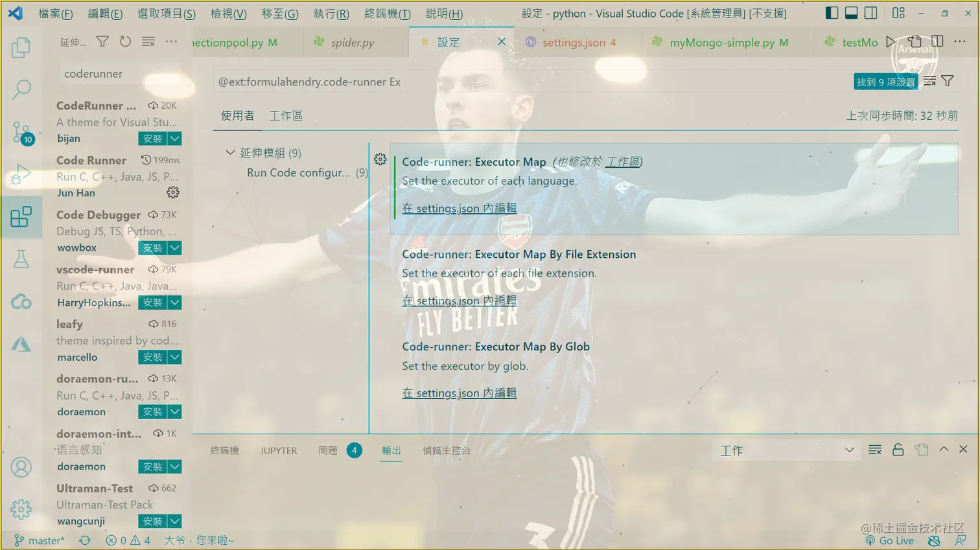
Task: Close the 設定 editor tab
Action: pos(502,41)
